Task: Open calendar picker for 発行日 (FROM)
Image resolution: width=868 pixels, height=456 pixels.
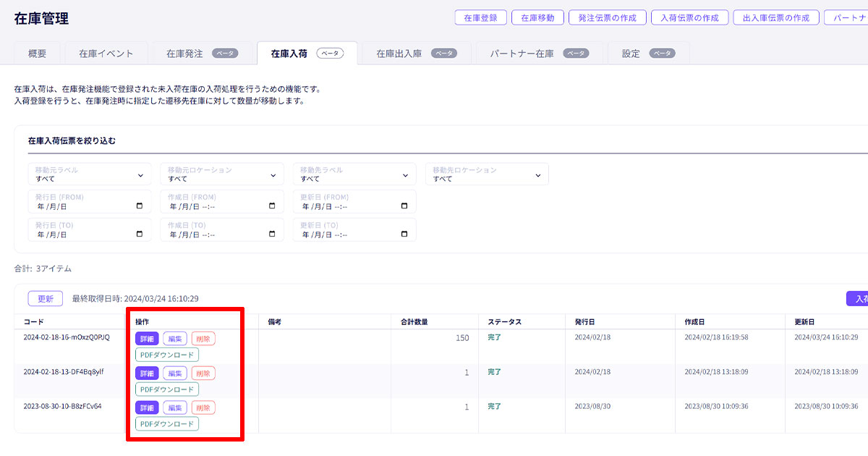Action: pyautogui.click(x=140, y=206)
